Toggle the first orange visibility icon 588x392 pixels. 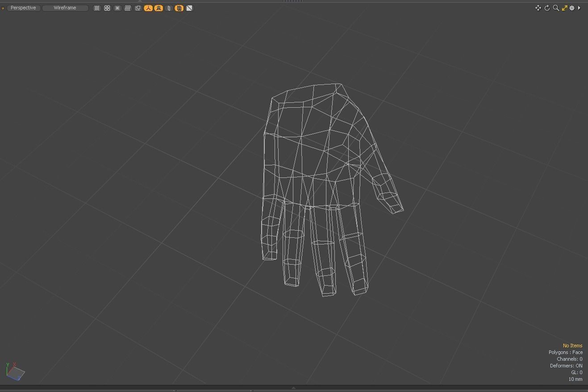[148, 8]
